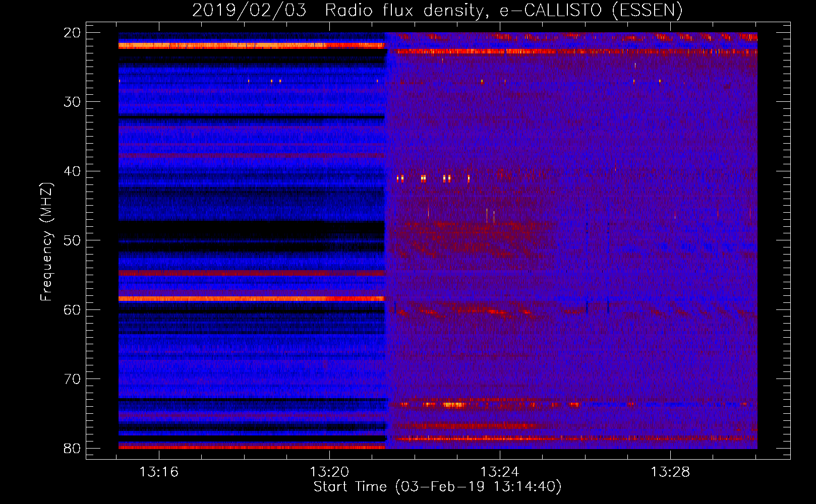Click the 50 frequency tick label
Screen dimensions: 816x504
72,240
